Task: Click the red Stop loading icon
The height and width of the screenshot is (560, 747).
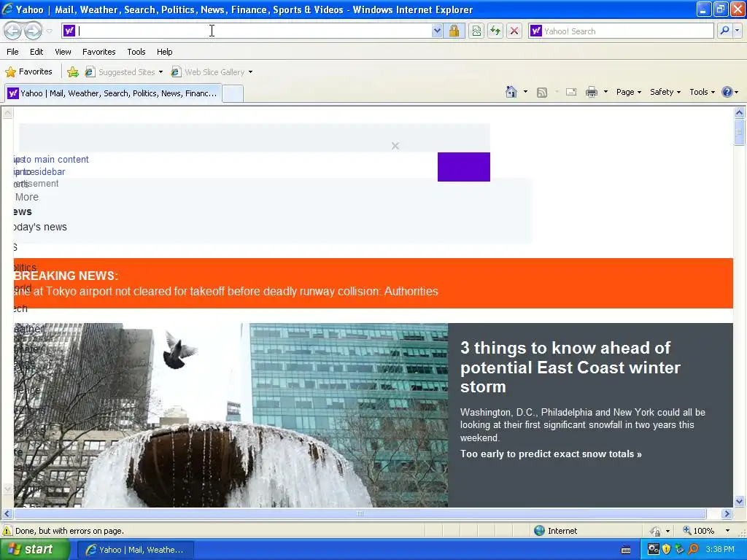Action: [514, 31]
